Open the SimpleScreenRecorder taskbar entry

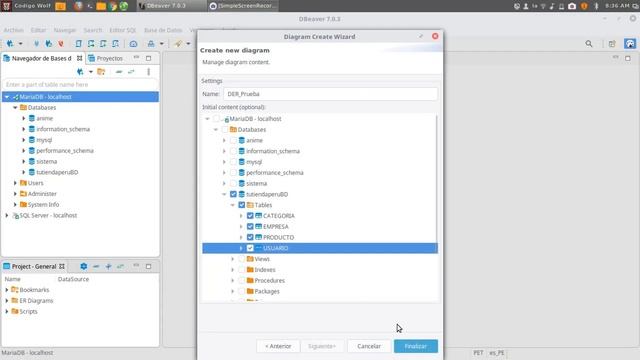[x=244, y=6]
